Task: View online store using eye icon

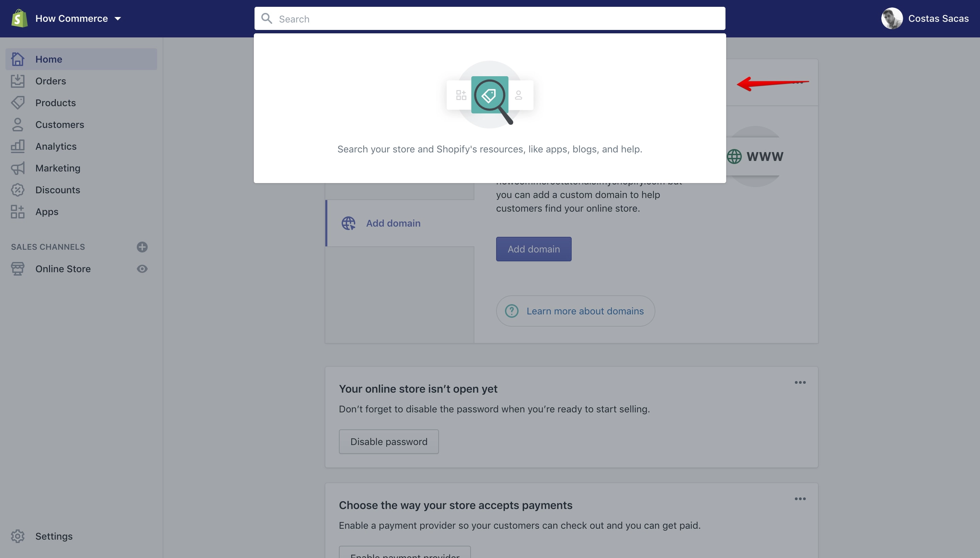Action: (x=142, y=269)
